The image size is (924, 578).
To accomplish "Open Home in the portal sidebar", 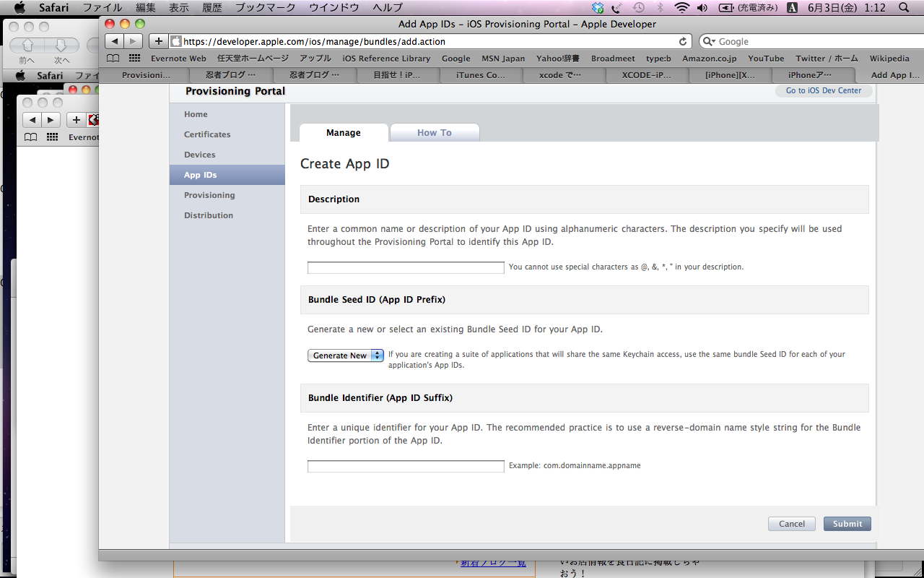I will tap(196, 114).
